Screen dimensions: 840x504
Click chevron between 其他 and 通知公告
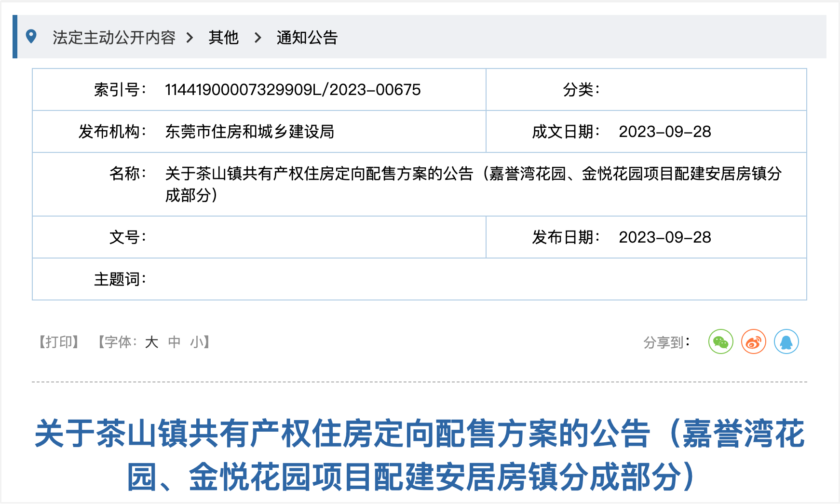pos(258,37)
